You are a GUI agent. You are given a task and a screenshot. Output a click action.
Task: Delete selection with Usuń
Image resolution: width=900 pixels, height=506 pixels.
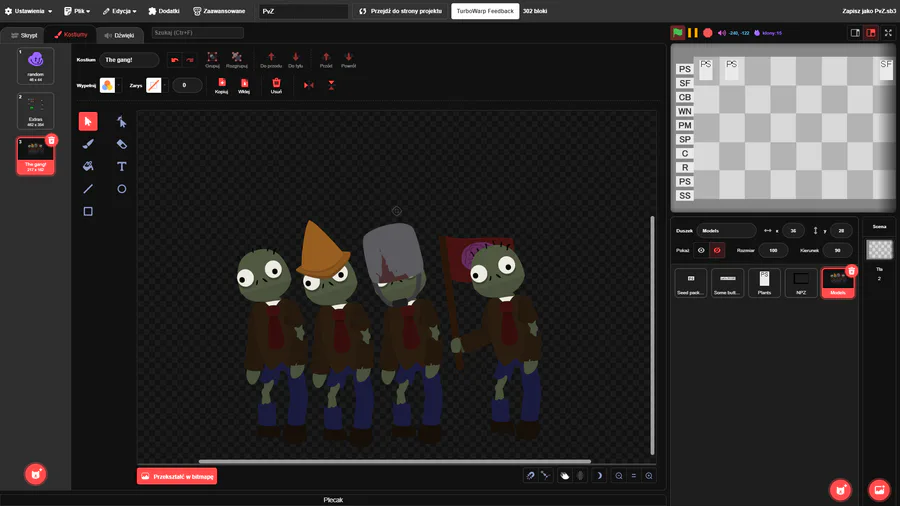276,85
